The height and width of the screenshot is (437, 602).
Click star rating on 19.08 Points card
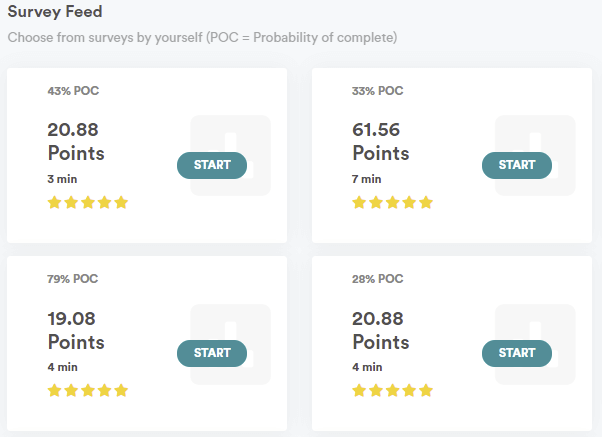(88, 391)
